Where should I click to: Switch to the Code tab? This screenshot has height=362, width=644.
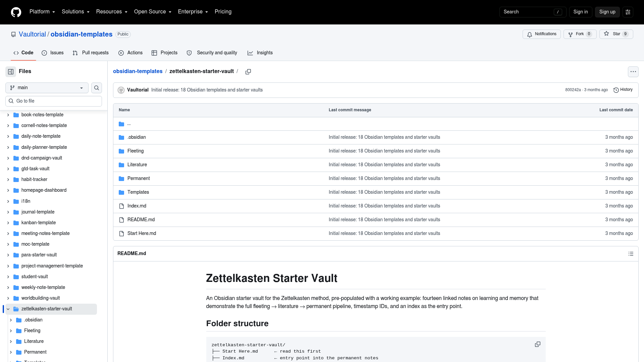23,53
